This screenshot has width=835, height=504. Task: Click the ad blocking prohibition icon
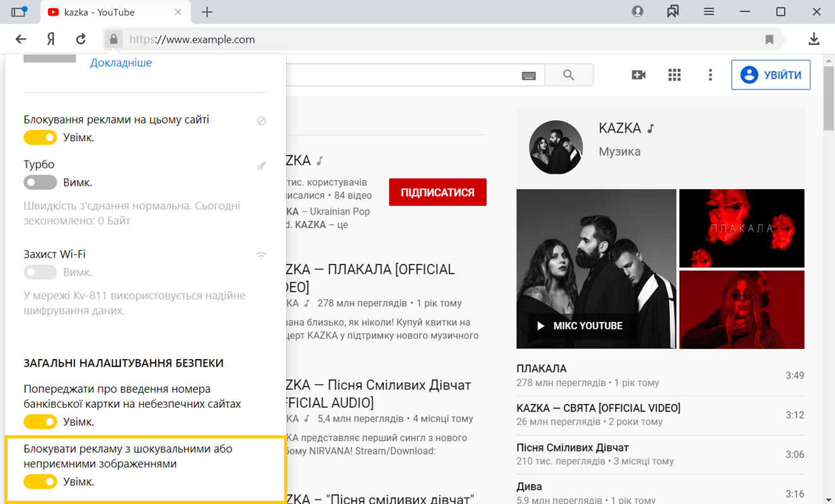click(x=261, y=121)
